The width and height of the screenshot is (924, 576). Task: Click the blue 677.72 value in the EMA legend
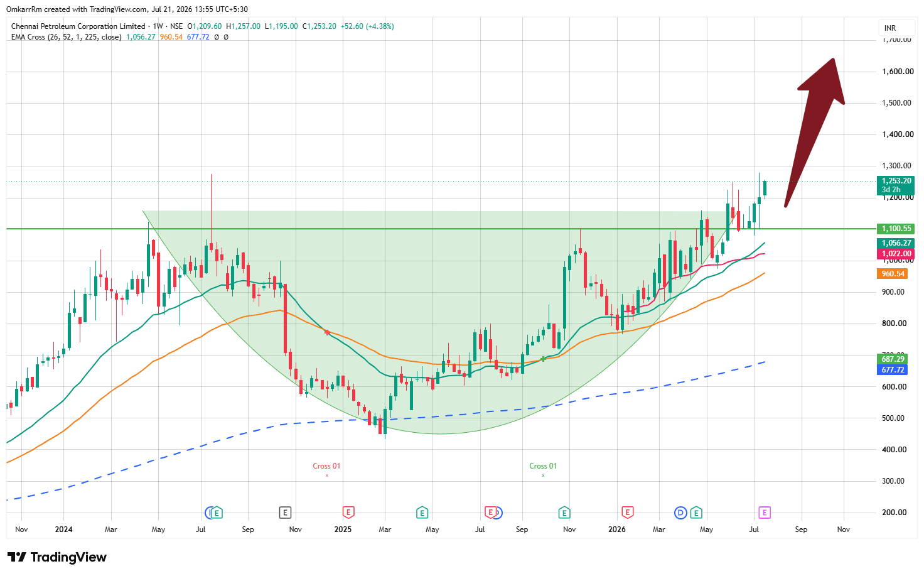(x=198, y=37)
